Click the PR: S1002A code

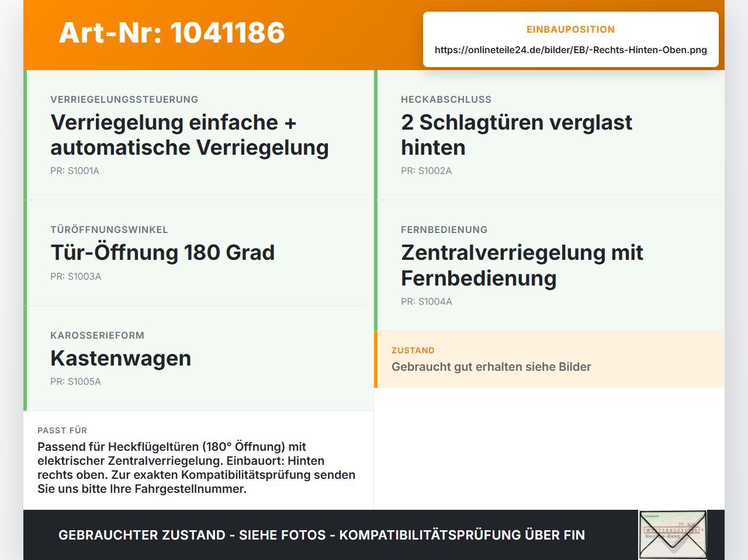426,171
